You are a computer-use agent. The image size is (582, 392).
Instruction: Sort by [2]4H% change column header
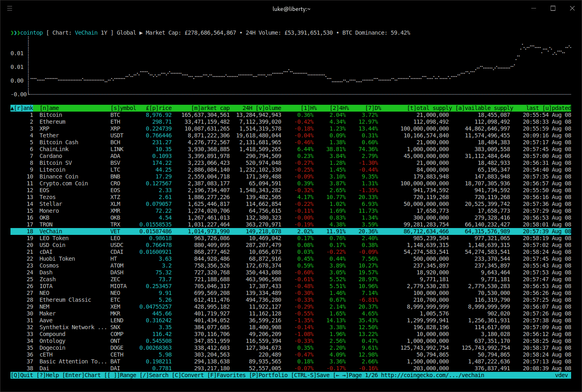pyautogui.click(x=339, y=108)
